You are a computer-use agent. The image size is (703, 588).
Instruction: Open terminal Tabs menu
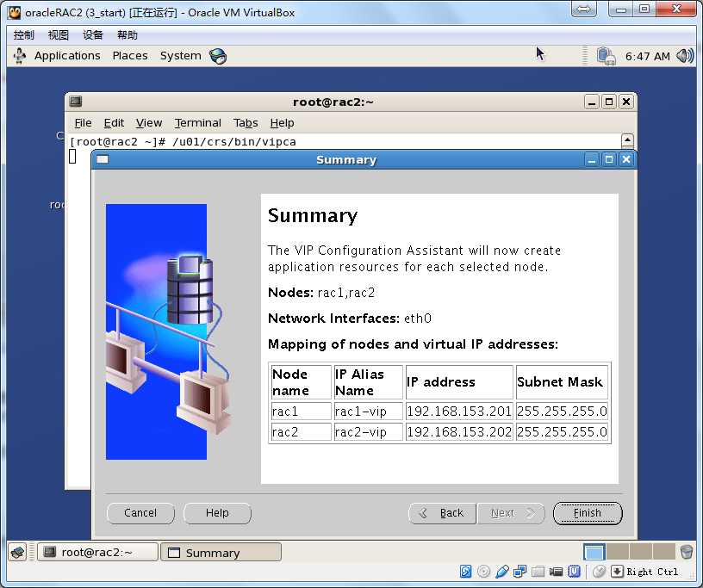pyautogui.click(x=246, y=123)
